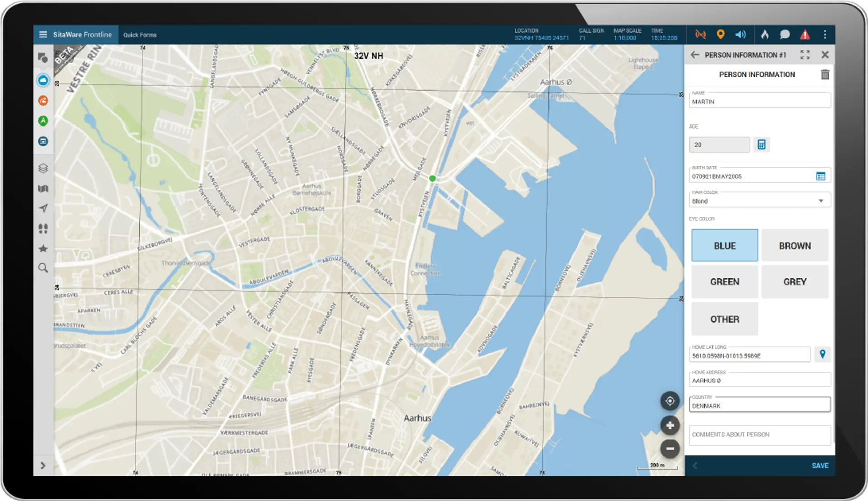Click the orange location pin icon

coord(721,34)
